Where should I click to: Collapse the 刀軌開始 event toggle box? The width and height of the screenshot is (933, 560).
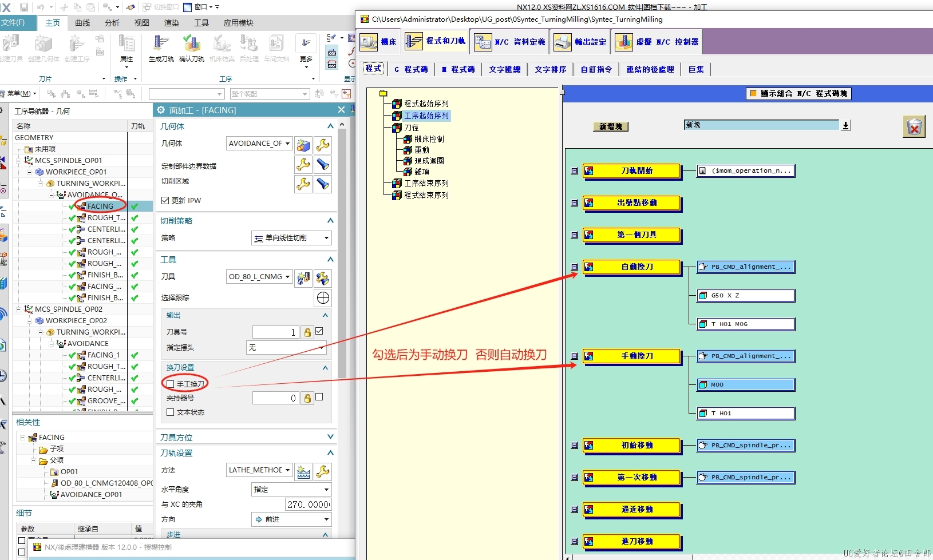click(x=575, y=171)
